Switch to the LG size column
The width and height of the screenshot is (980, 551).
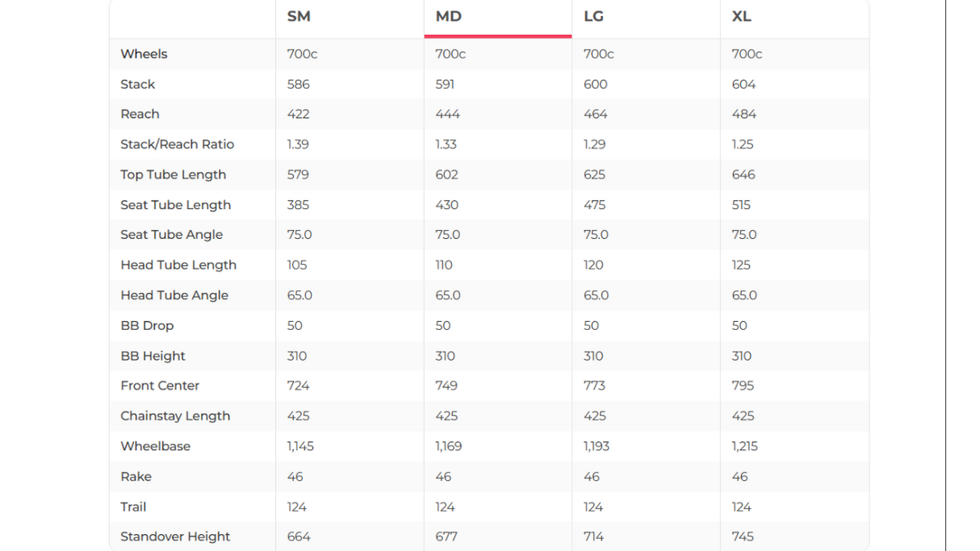coord(593,17)
